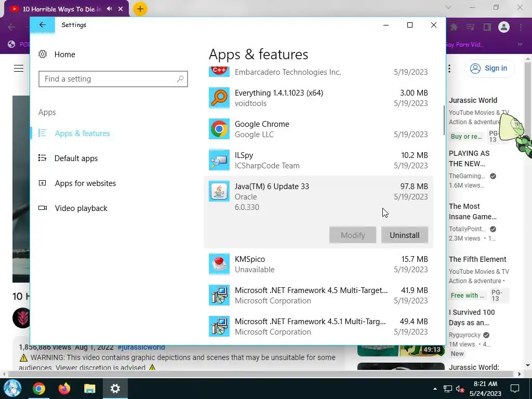Uninstall Java(TM) 6 Update 33
532x399 pixels.
(x=404, y=235)
